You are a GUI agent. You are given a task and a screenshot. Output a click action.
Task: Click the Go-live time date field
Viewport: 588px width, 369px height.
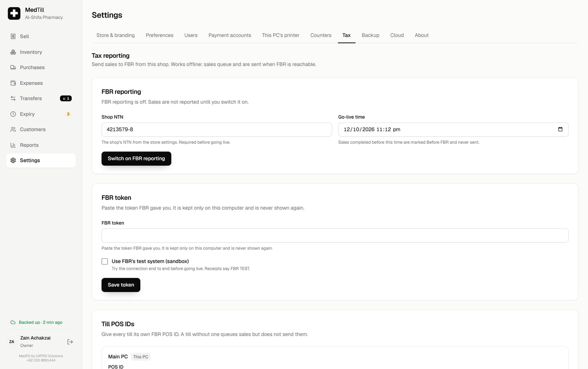(453, 129)
